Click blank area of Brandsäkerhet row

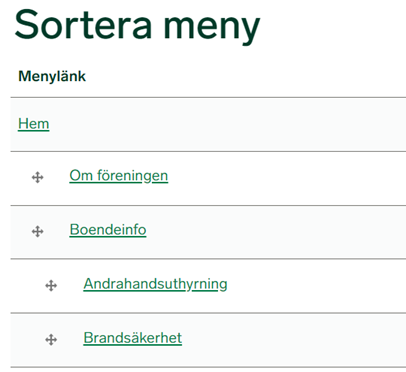click(293, 340)
